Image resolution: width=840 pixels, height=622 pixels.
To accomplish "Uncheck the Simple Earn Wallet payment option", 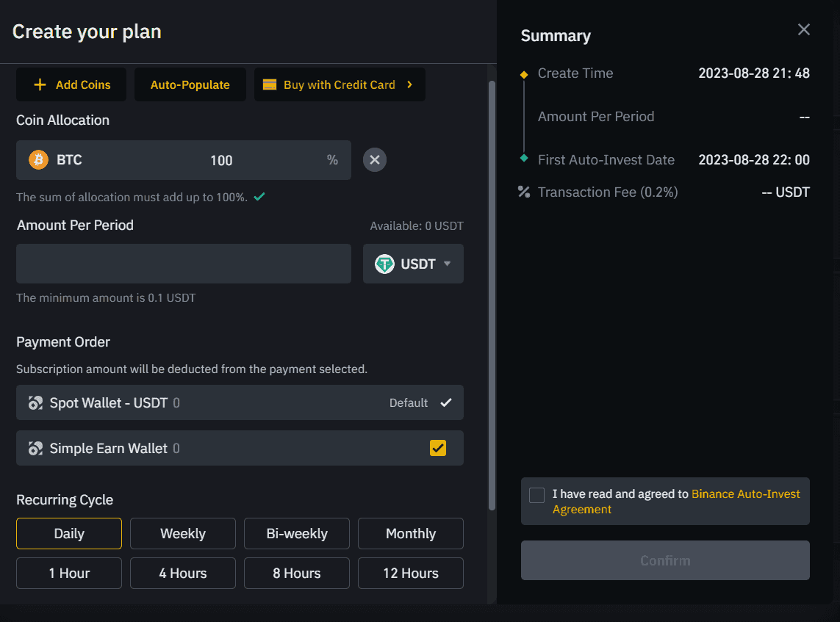I will [438, 448].
